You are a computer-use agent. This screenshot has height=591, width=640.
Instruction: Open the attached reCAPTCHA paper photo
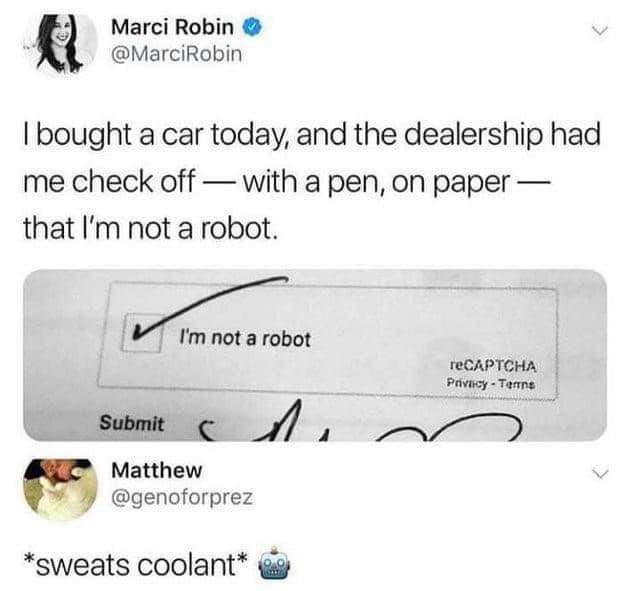coord(315,355)
